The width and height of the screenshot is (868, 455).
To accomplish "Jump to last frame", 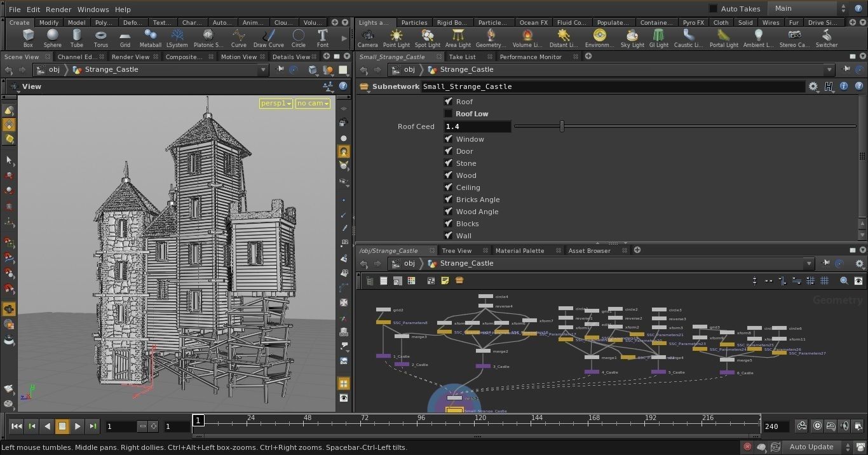I will 93,426.
